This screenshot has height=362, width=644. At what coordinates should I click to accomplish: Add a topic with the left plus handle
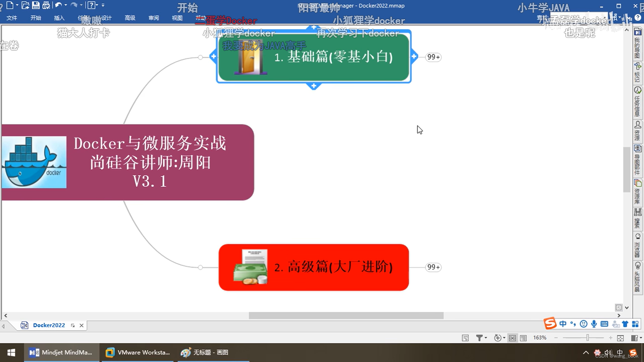(213, 56)
